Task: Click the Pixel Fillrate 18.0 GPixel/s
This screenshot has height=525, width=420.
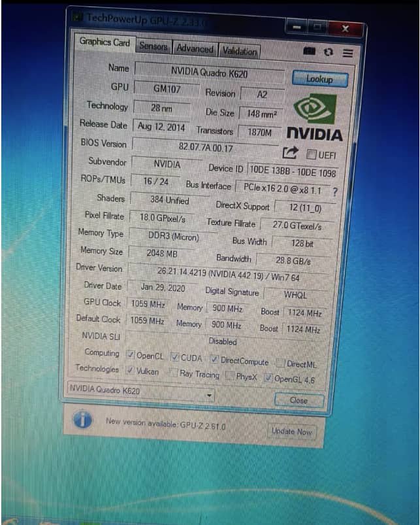Action: 163,218
